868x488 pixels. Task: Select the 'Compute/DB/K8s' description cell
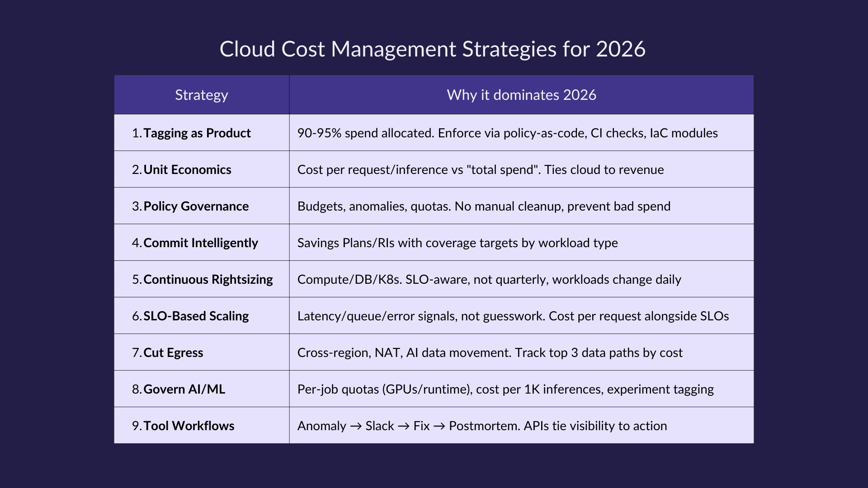[x=489, y=279]
